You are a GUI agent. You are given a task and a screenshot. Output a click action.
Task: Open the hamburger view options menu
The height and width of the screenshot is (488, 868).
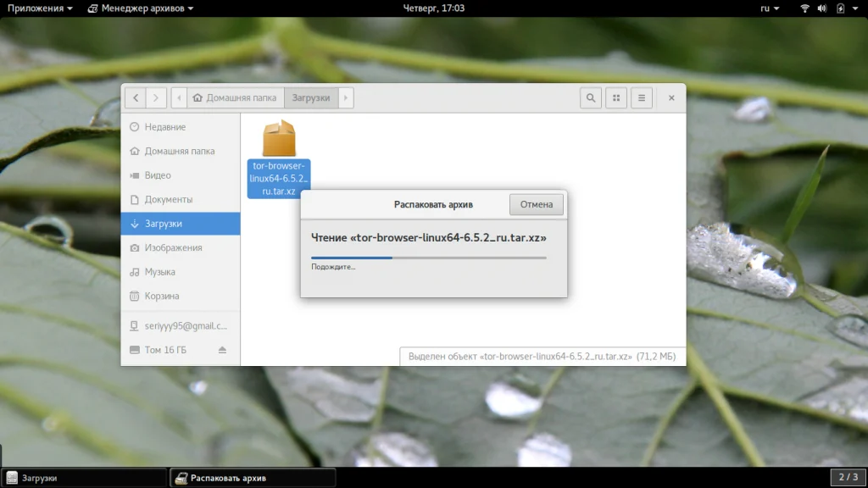(642, 98)
